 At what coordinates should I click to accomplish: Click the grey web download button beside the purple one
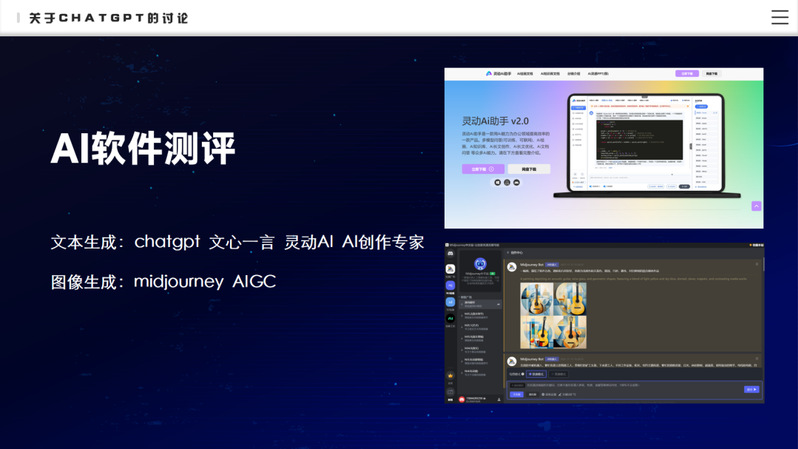pyautogui.click(x=529, y=169)
